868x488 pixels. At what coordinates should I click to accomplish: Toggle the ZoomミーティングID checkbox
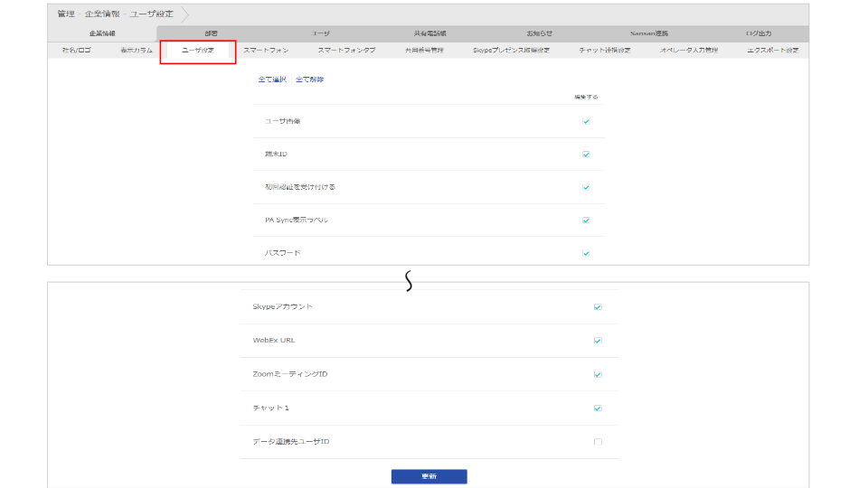pos(598,374)
